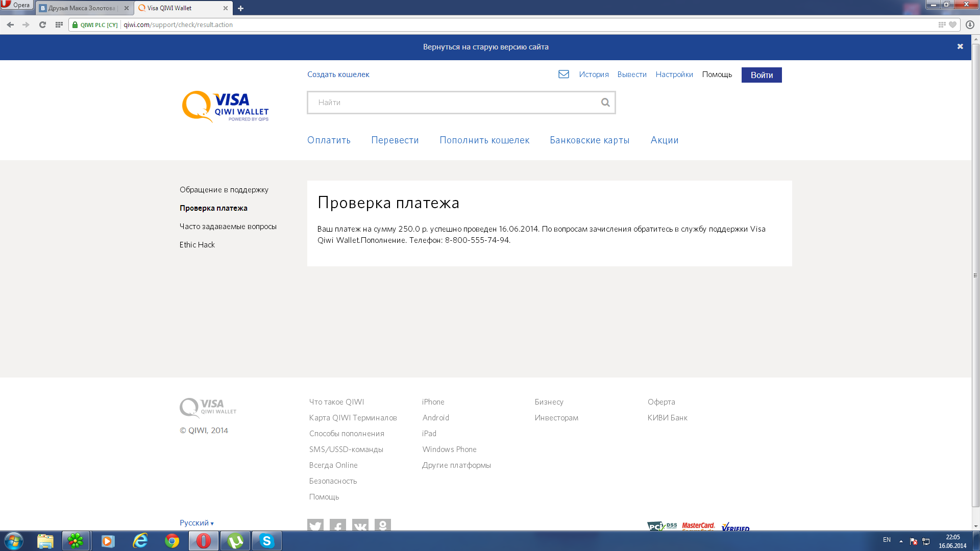Open the downloads icon in address bar
980x551 pixels.
point(970,24)
